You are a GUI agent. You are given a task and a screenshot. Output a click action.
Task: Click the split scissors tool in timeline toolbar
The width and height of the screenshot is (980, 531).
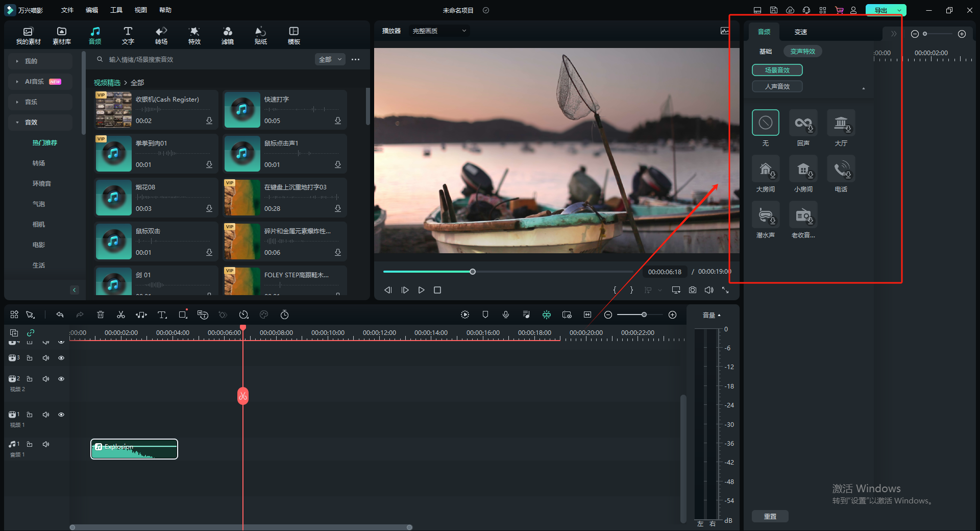pos(121,315)
